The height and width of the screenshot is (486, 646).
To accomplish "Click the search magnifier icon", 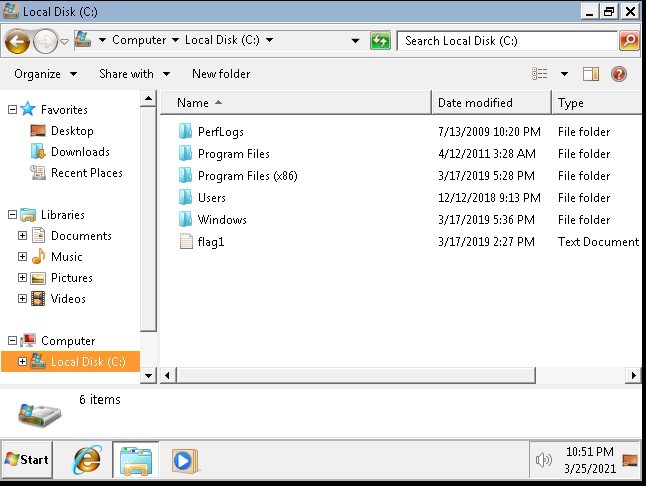I will click(x=629, y=41).
